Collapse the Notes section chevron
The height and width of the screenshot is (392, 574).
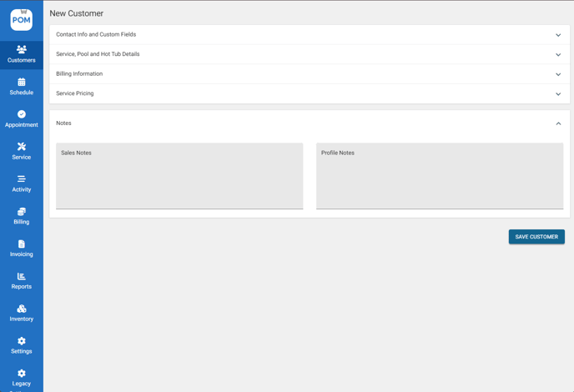pos(558,123)
